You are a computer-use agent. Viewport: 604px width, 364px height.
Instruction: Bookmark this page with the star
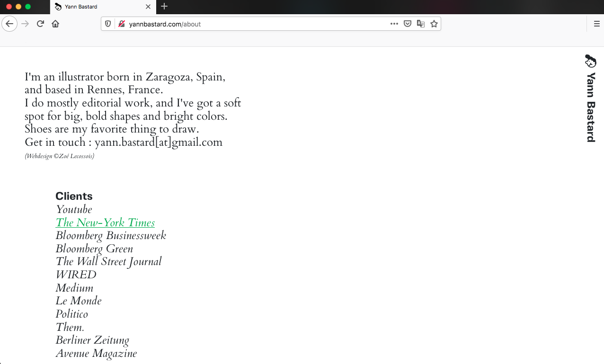(x=434, y=24)
